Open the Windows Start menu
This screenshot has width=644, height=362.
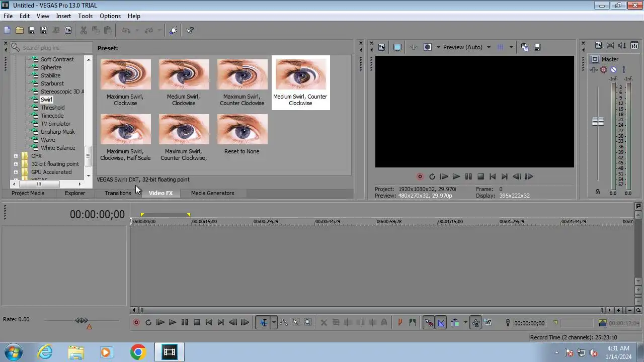[13, 352]
